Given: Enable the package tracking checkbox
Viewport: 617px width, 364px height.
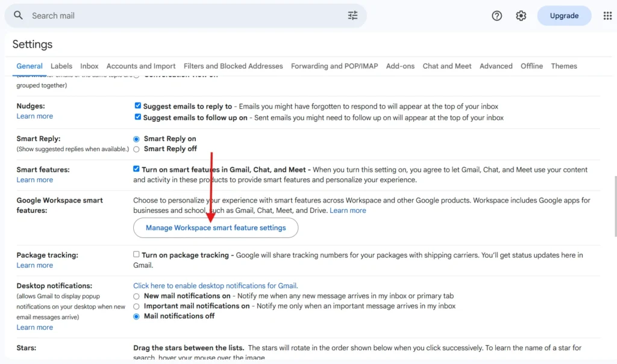Looking at the screenshot, I should [136, 254].
